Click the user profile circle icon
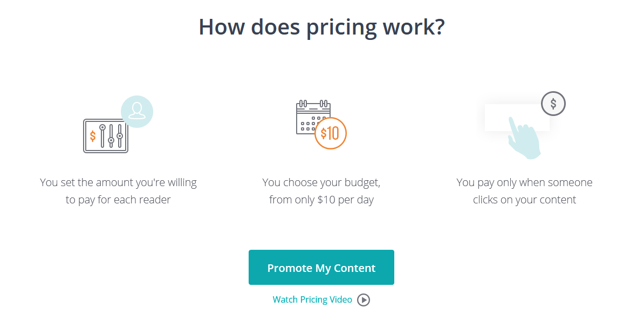 point(137,111)
